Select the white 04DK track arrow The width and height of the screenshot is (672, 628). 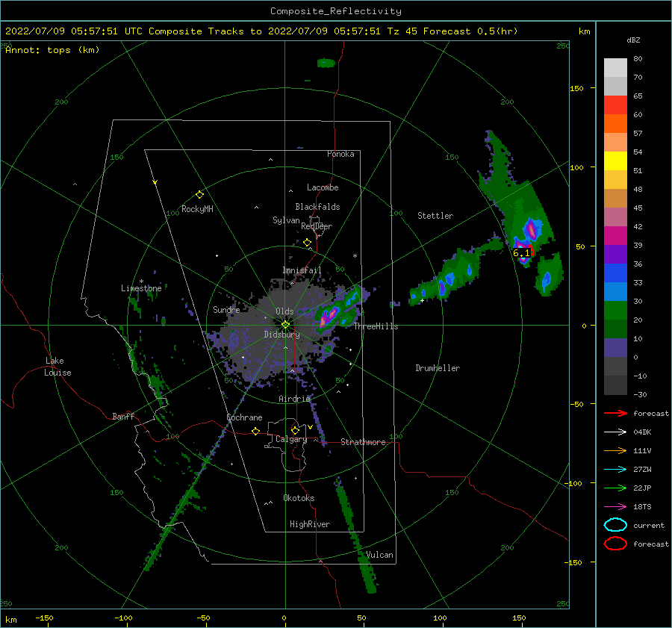[x=615, y=432]
